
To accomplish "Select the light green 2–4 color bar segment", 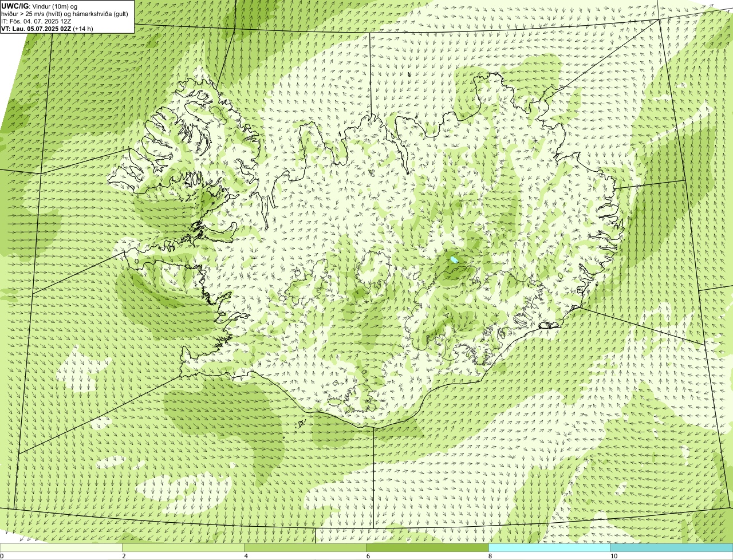I will coord(183,548).
